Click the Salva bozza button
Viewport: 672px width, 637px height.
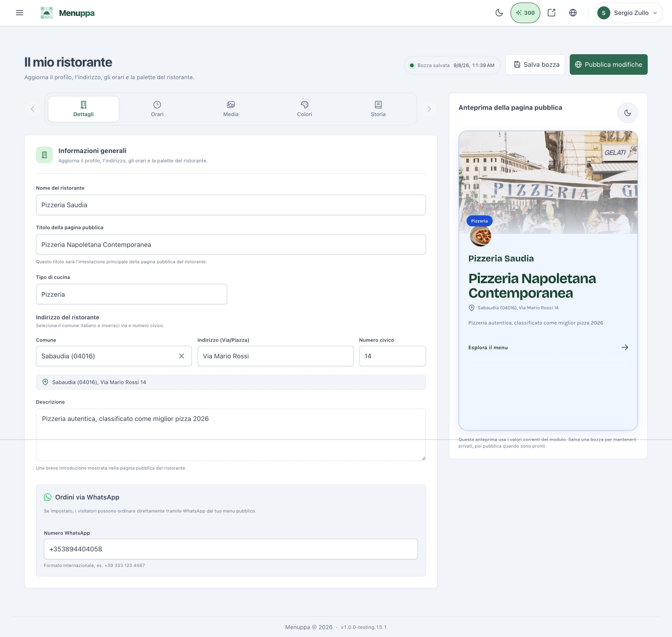click(x=535, y=65)
